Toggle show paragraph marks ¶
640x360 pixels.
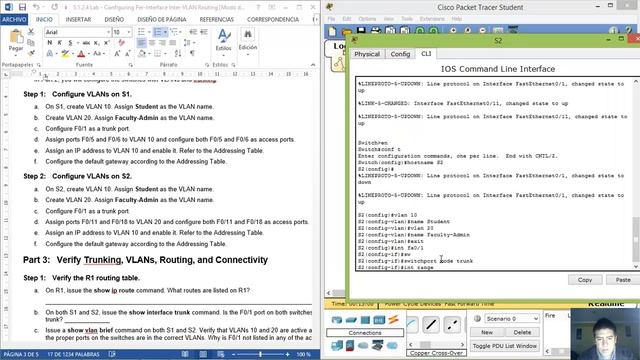[x=192, y=53]
